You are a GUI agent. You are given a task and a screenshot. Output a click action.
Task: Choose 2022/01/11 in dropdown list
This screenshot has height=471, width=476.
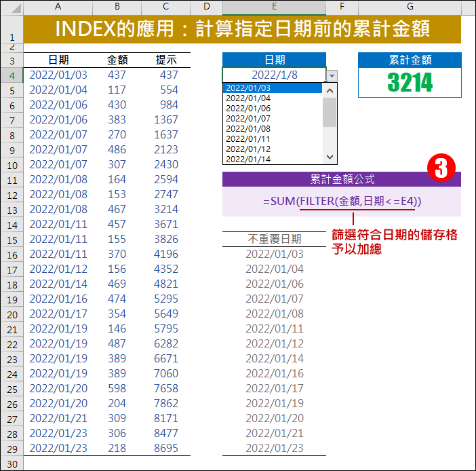(273, 139)
